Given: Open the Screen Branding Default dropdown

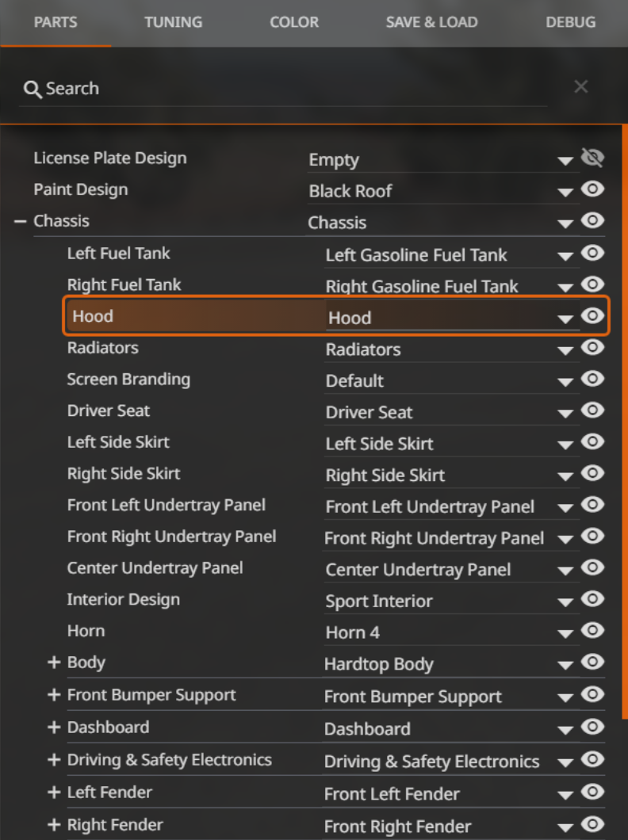Looking at the screenshot, I should tap(565, 382).
